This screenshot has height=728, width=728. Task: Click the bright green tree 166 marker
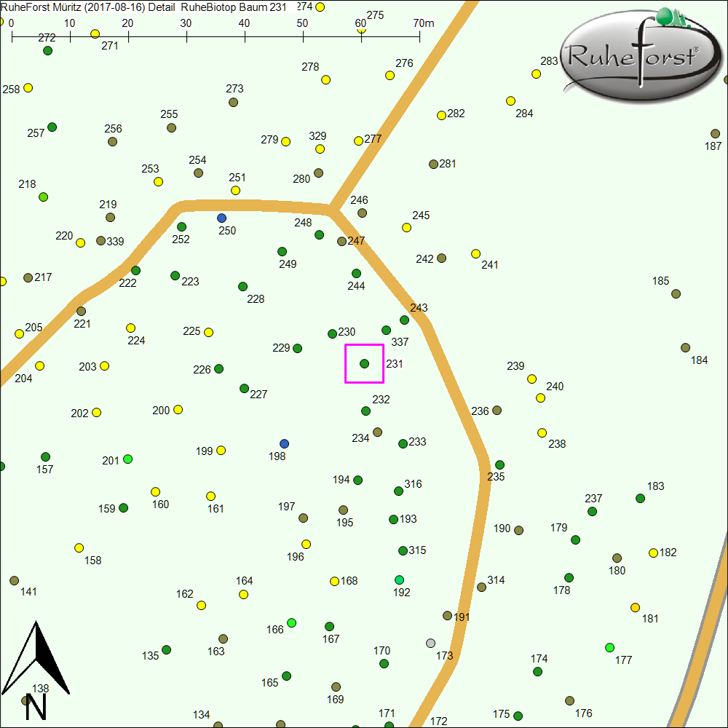[292, 622]
